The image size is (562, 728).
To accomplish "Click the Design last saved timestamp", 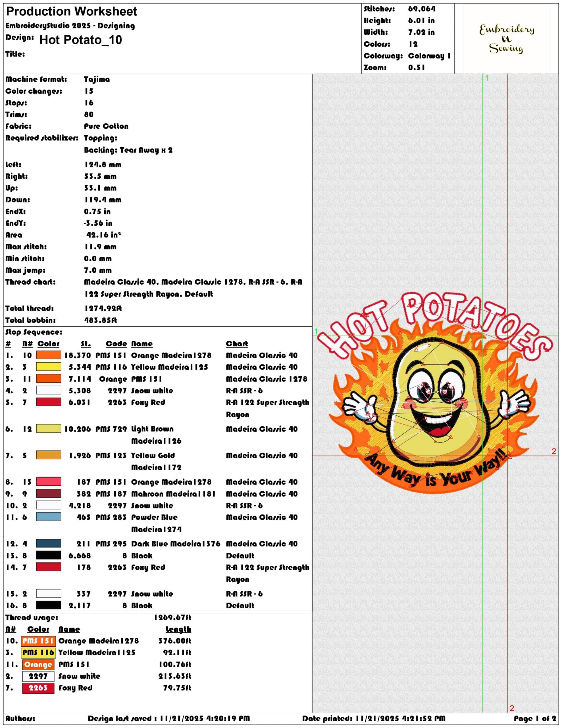I will (169, 719).
